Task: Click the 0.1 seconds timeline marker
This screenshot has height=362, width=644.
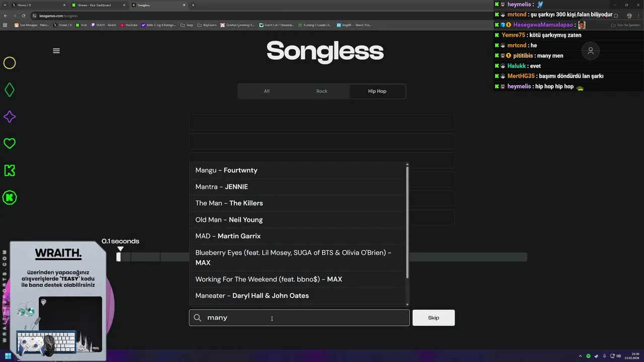Action: [x=120, y=249]
